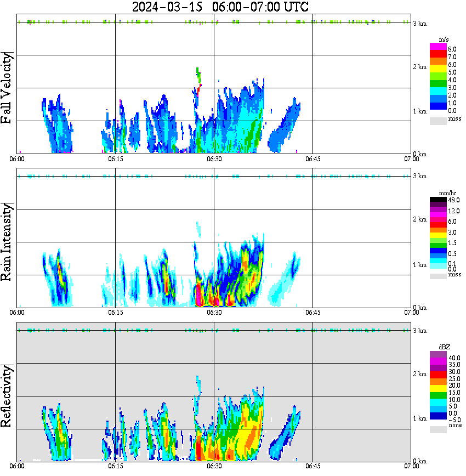Click '06:30' under the Rain Intensity panel

click(214, 313)
